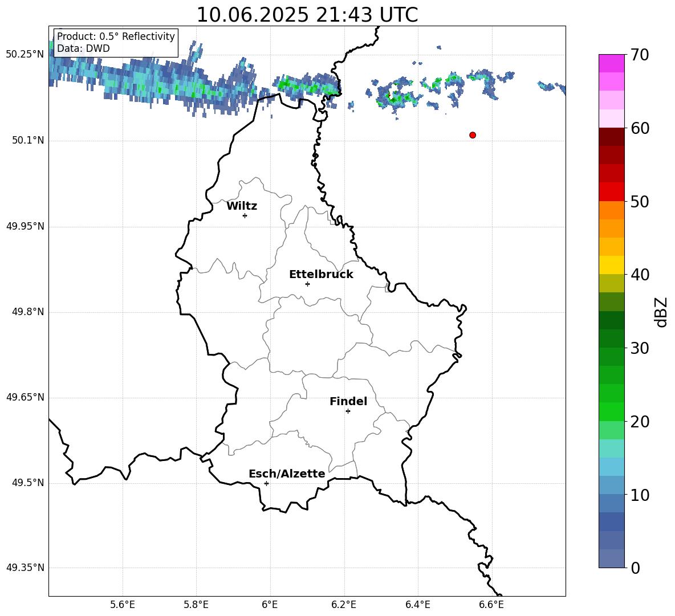Click the 30 colorbar tick label

coord(640,348)
